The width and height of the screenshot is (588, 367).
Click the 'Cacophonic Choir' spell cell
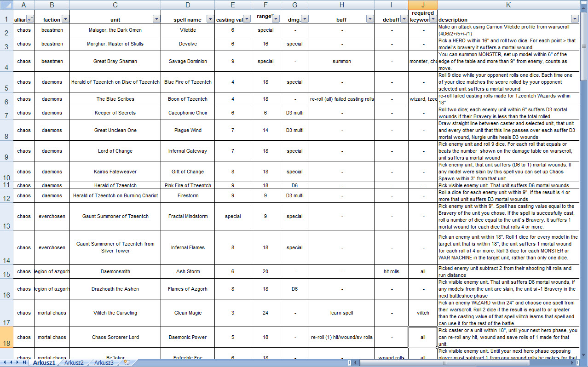tap(188, 113)
